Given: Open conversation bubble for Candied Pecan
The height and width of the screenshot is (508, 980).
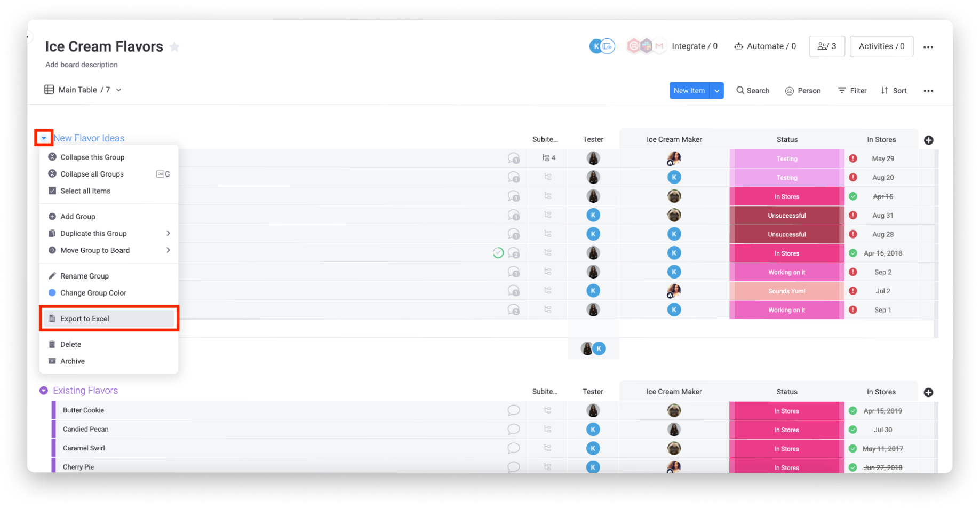Looking at the screenshot, I should tap(514, 429).
